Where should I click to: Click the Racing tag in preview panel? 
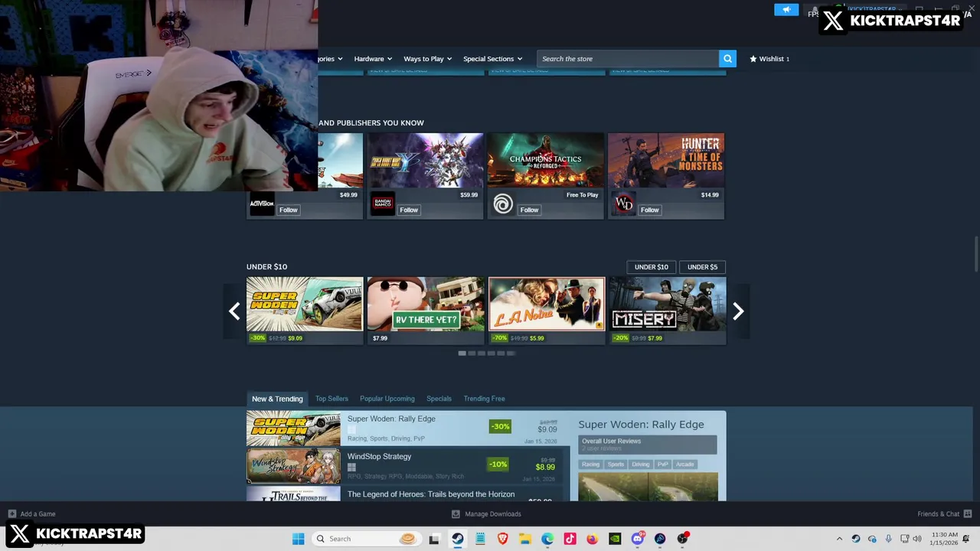[x=590, y=465]
